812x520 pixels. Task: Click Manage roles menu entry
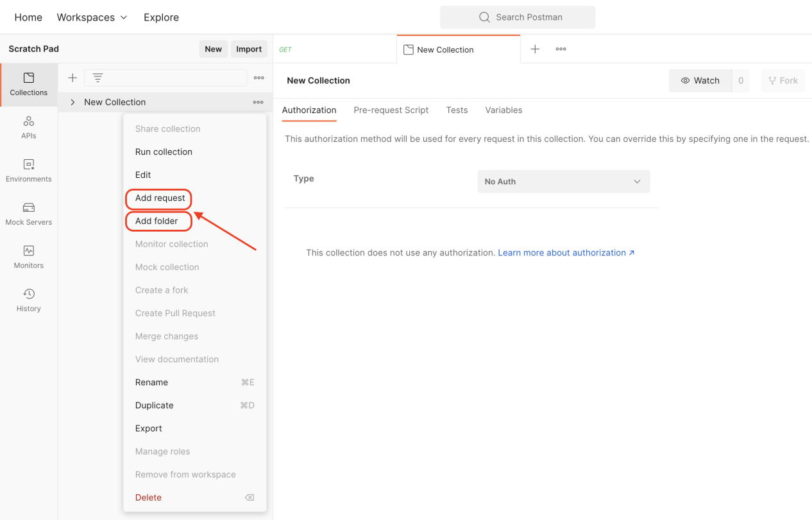tap(194, 452)
